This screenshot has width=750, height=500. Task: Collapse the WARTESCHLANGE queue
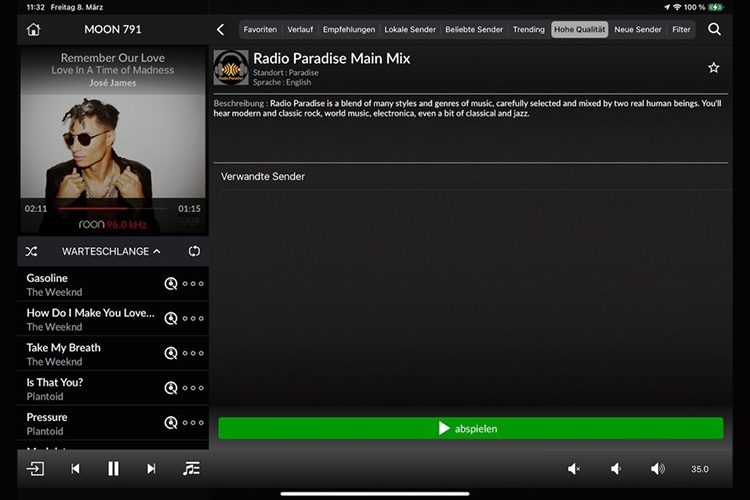click(x=111, y=251)
